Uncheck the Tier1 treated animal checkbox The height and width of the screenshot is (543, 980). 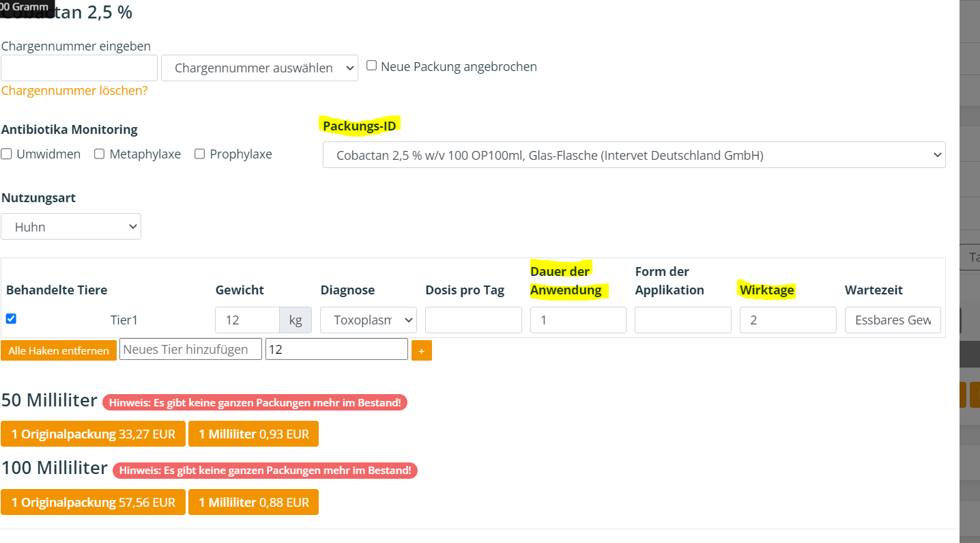[x=11, y=318]
